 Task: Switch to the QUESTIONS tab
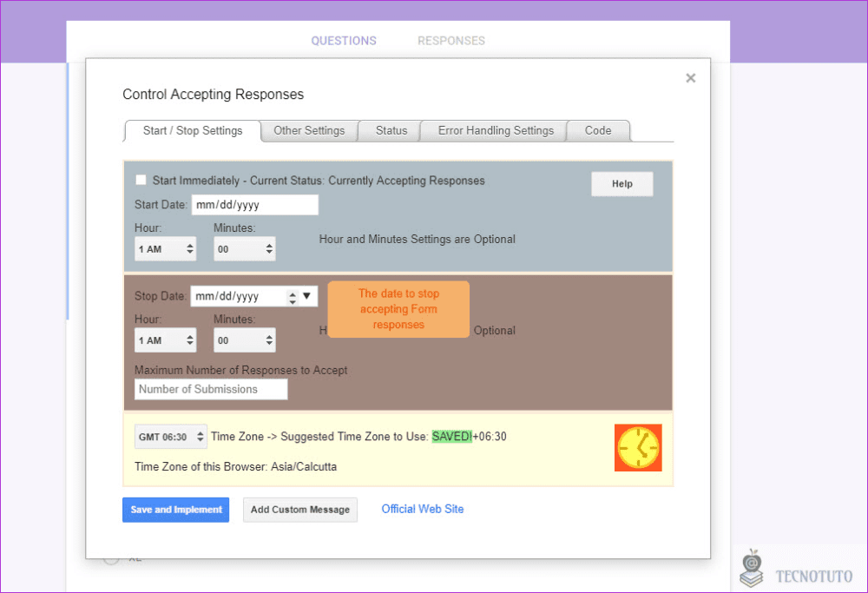[344, 41]
